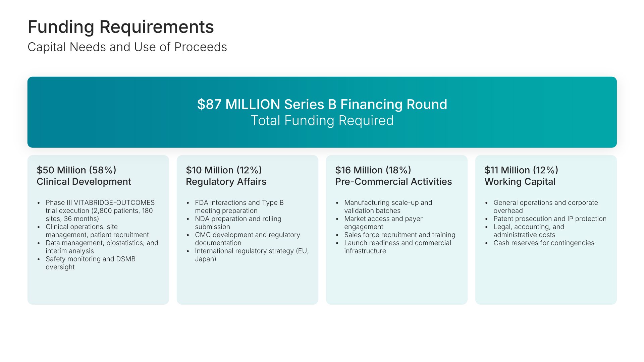644x362 pixels.
Task: Select the International regulatory strategy bullet
Action: coord(252,255)
